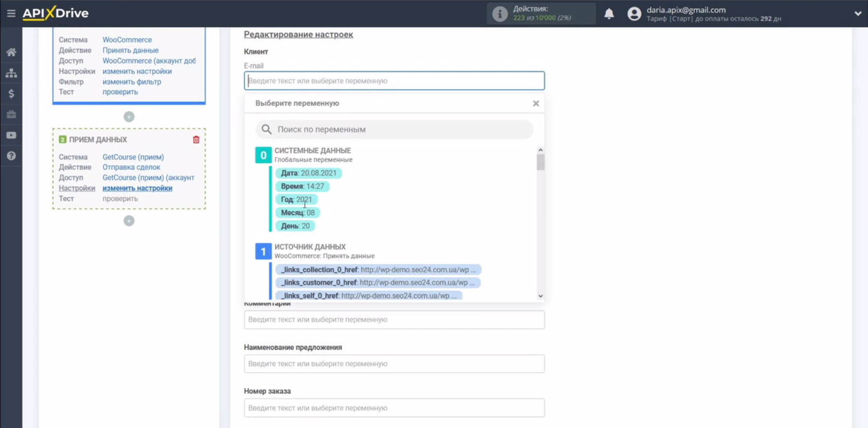Click the Комментарий input field
Viewport: 868px width, 428px height.
[x=394, y=319]
